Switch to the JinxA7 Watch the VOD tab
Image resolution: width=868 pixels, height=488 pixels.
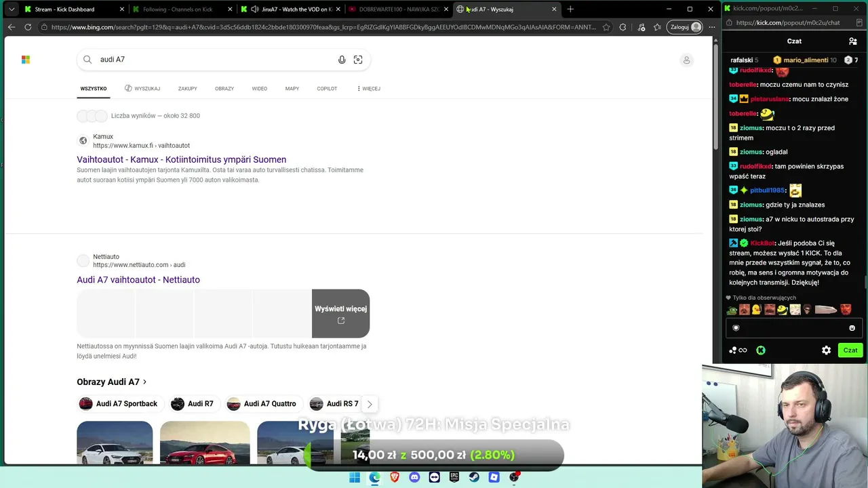(290, 9)
